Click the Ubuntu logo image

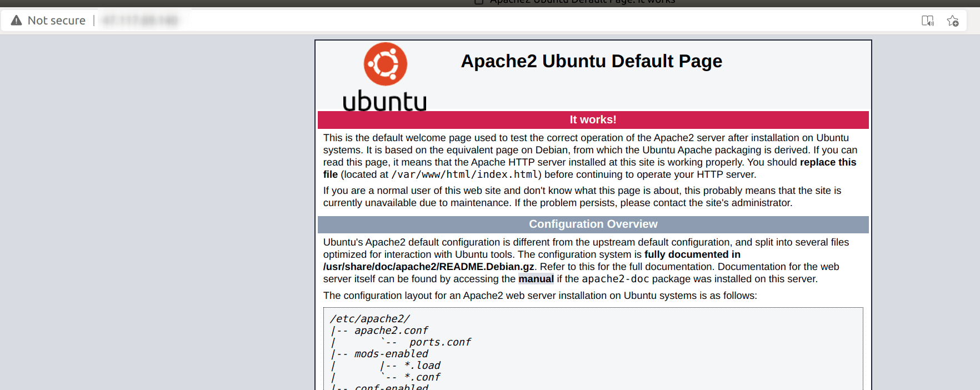(384, 77)
